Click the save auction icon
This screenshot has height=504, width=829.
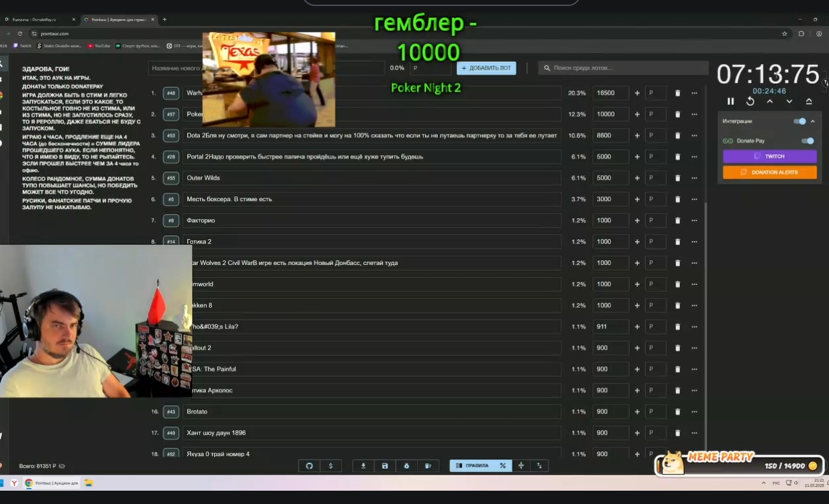point(385,466)
